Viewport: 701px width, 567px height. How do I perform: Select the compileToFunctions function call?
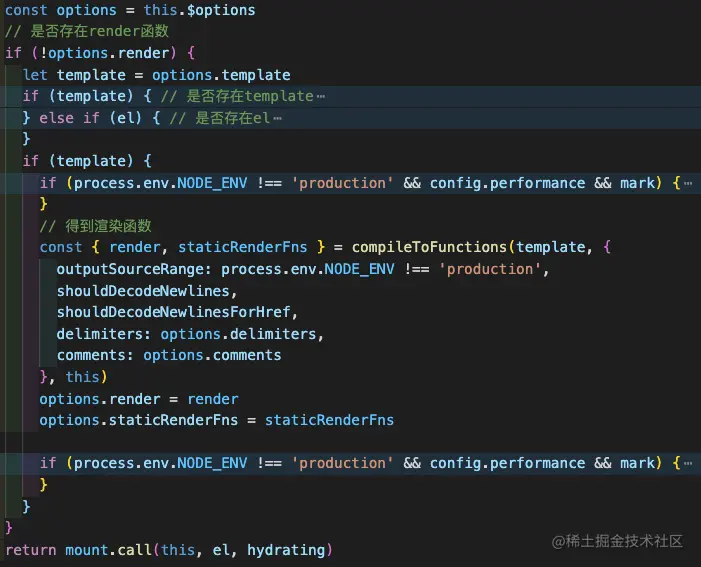(x=429, y=247)
